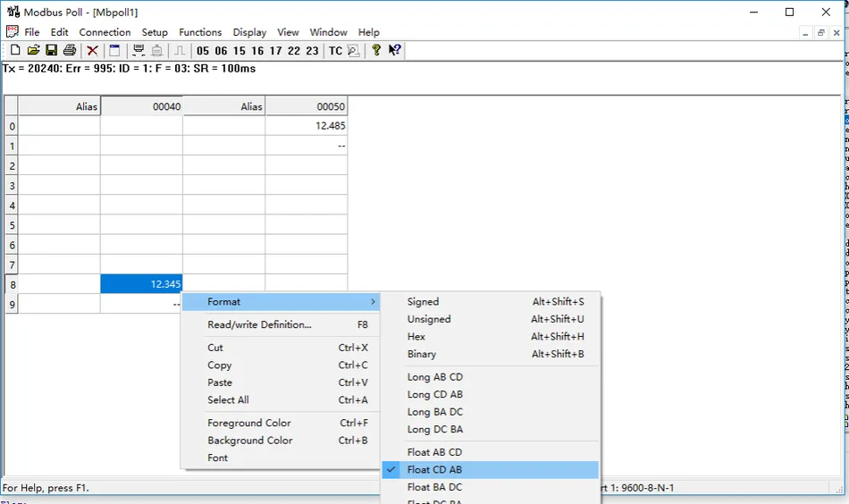Screen dimensions: 849x504
Task: Click the Open file folder icon
Action: (x=33, y=51)
